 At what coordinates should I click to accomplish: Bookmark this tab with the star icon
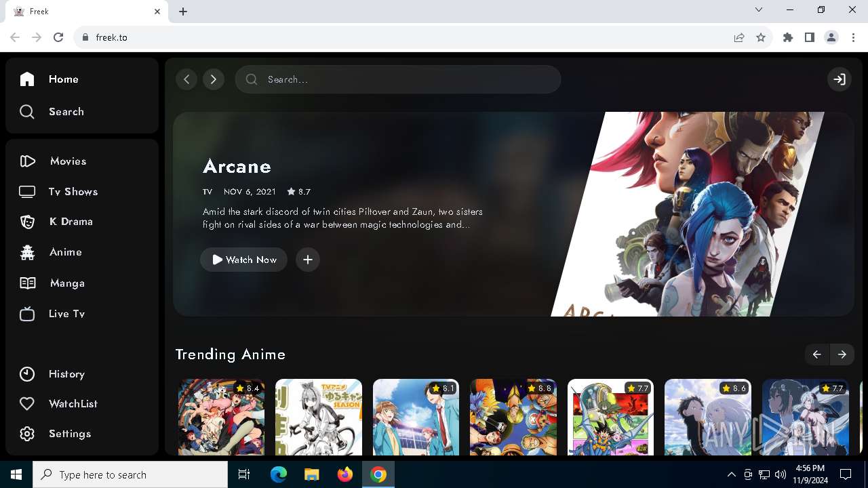click(761, 37)
